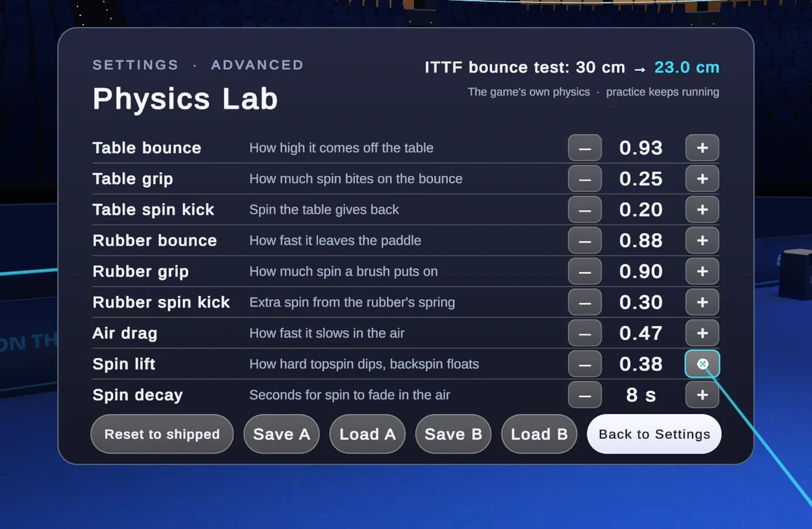Decrease the Rubber spin kick value
This screenshot has height=529, width=812.
click(x=585, y=302)
